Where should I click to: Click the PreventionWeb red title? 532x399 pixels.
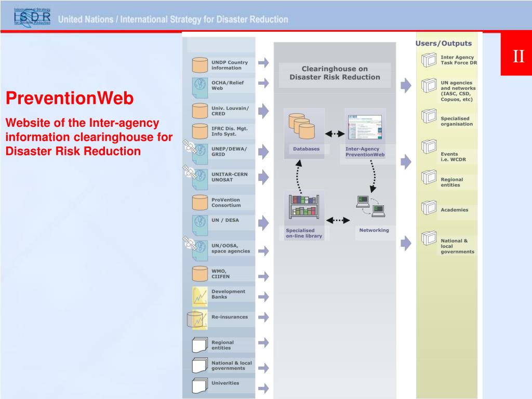coord(70,98)
